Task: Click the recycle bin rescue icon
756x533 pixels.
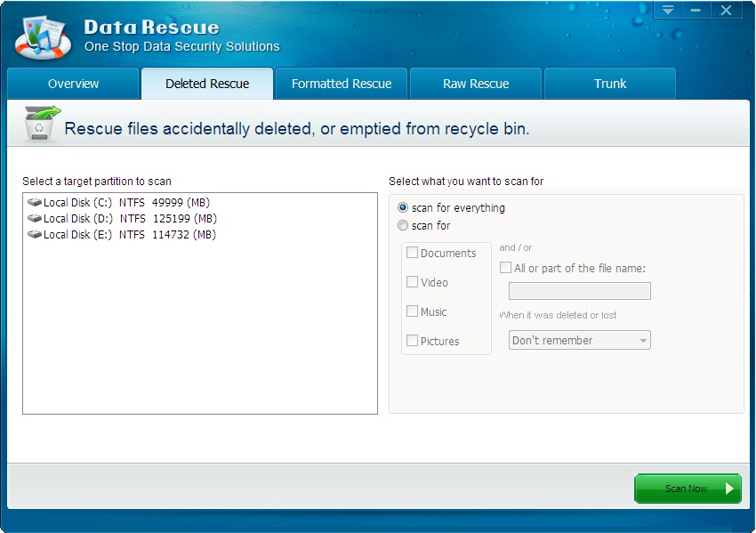Action: [40, 125]
